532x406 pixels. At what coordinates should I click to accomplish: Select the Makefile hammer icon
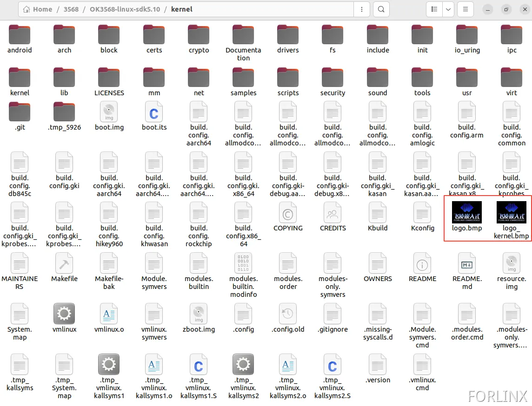64,263
